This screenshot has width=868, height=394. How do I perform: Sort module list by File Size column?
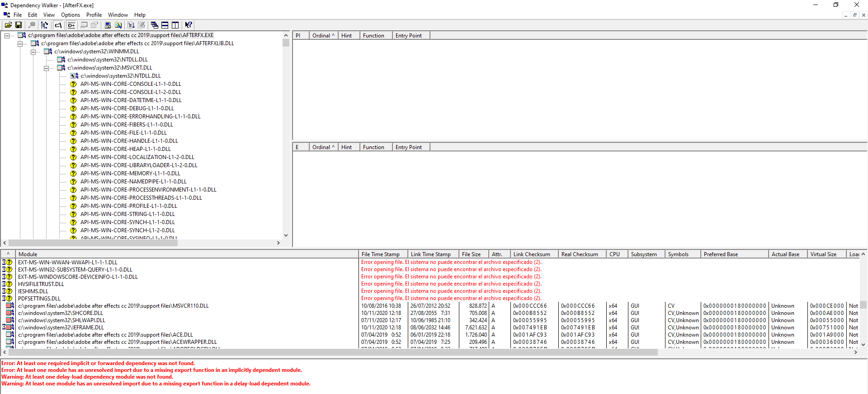pos(473,254)
